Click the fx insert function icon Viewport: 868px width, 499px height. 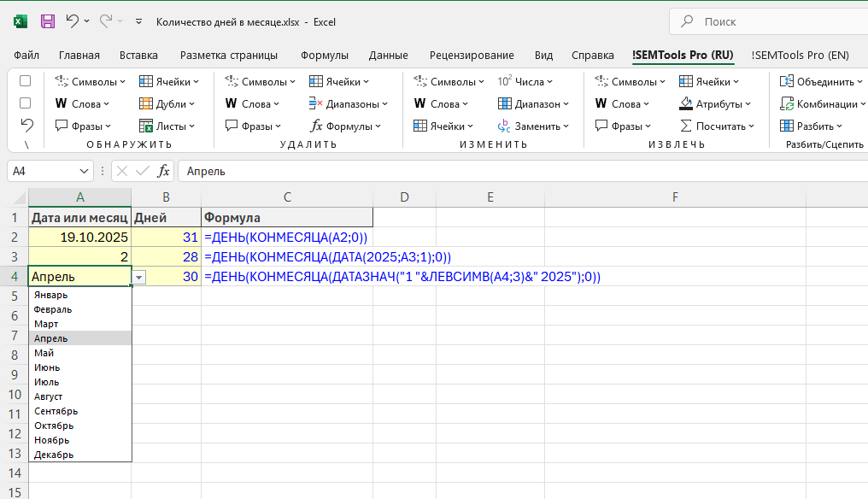(x=163, y=171)
